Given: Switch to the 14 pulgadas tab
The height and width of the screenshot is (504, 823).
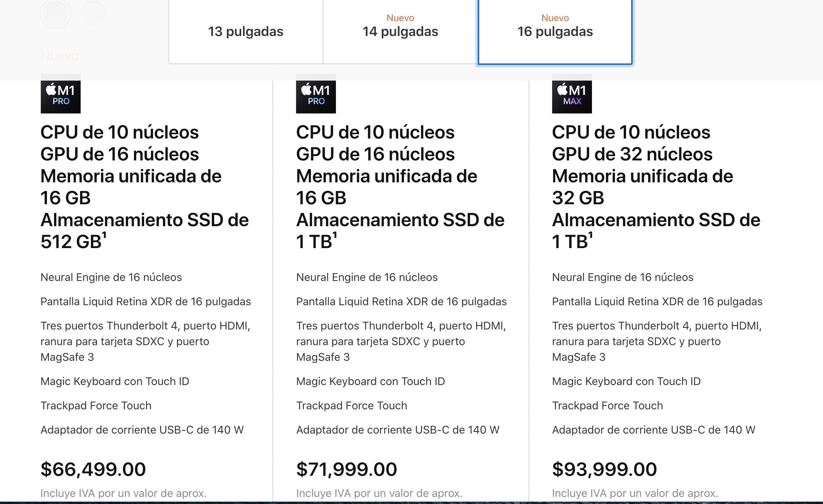Looking at the screenshot, I should click(400, 32).
